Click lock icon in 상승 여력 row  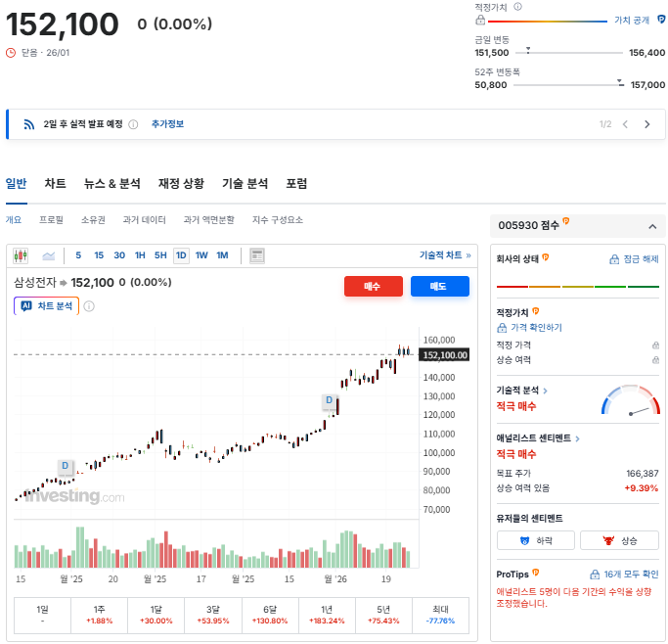point(655,360)
